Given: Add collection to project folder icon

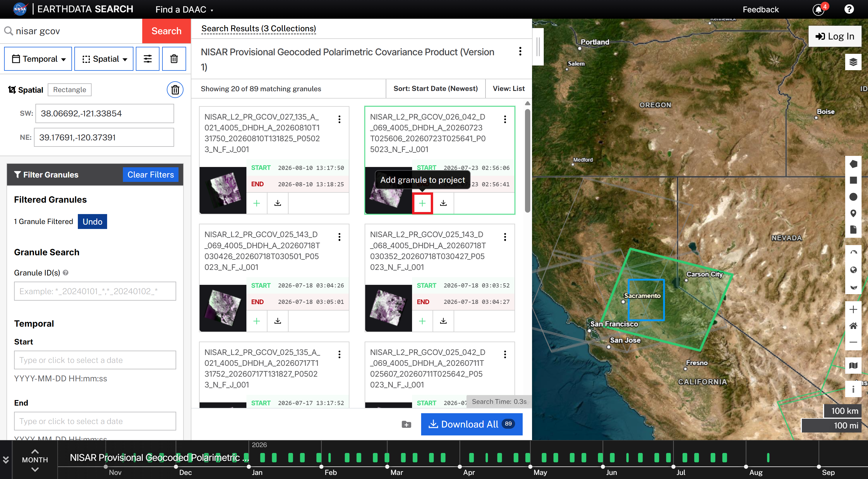Looking at the screenshot, I should pos(406,425).
